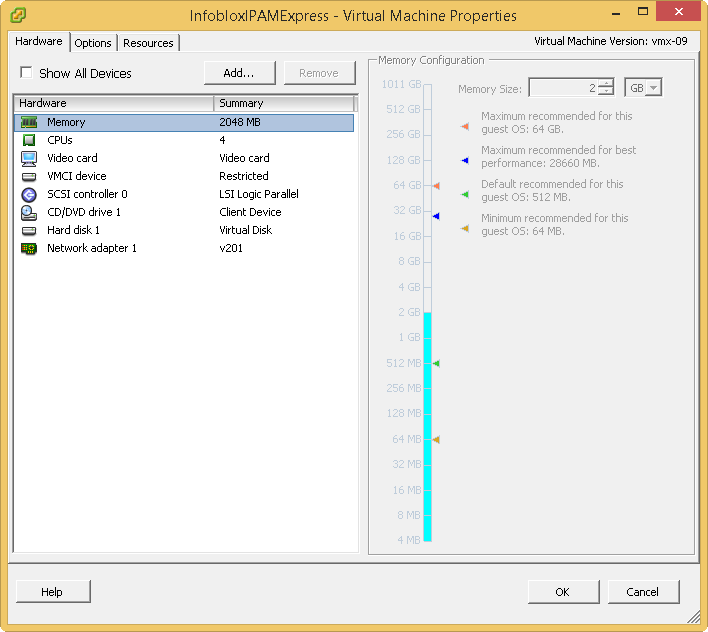The width and height of the screenshot is (708, 632).
Task: Click the CPUs chip icon
Action: 29,140
